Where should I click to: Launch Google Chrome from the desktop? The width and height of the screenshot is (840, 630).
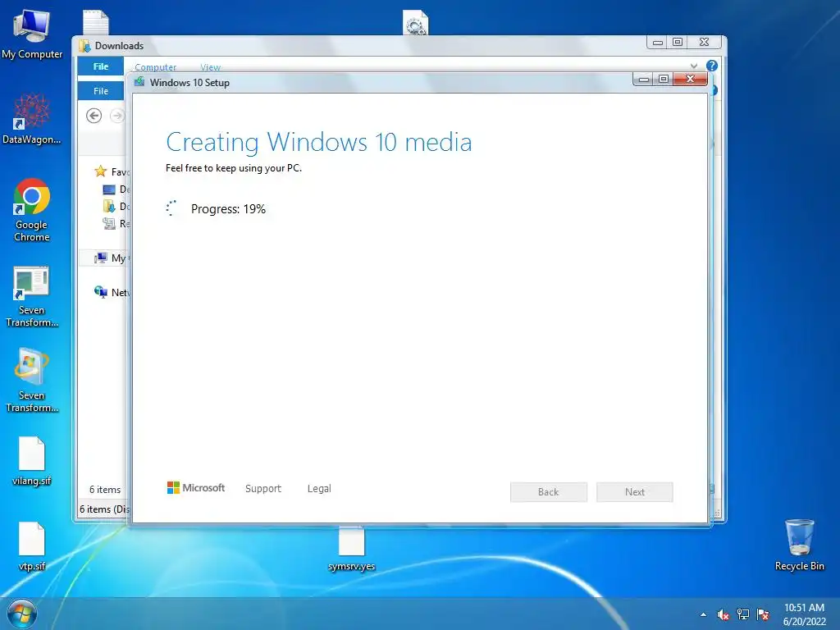pos(32,210)
